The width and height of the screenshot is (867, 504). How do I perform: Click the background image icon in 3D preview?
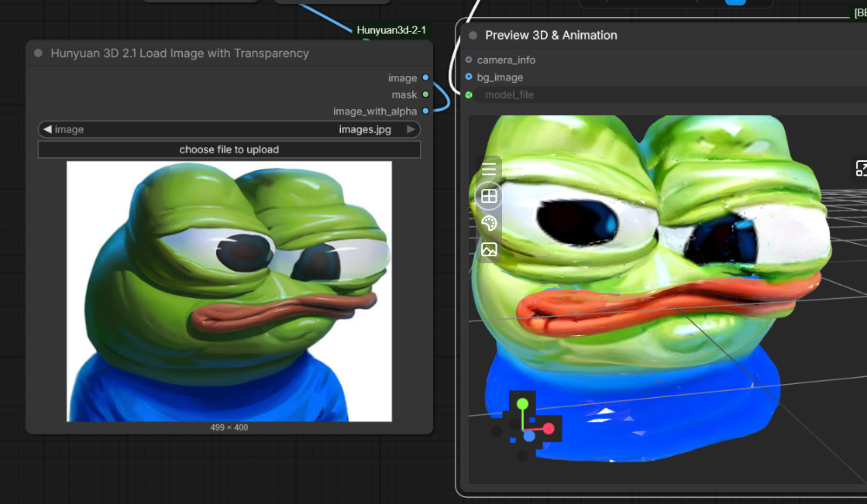pos(489,250)
